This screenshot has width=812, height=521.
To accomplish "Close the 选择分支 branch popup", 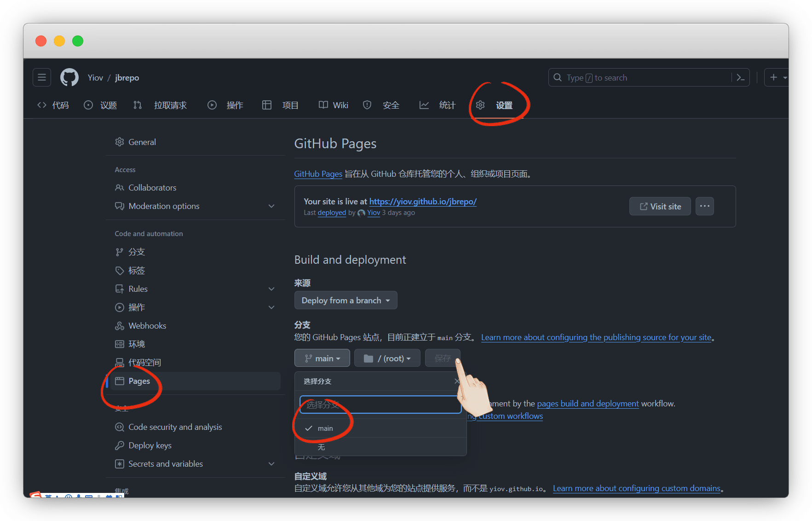I will pos(456,381).
